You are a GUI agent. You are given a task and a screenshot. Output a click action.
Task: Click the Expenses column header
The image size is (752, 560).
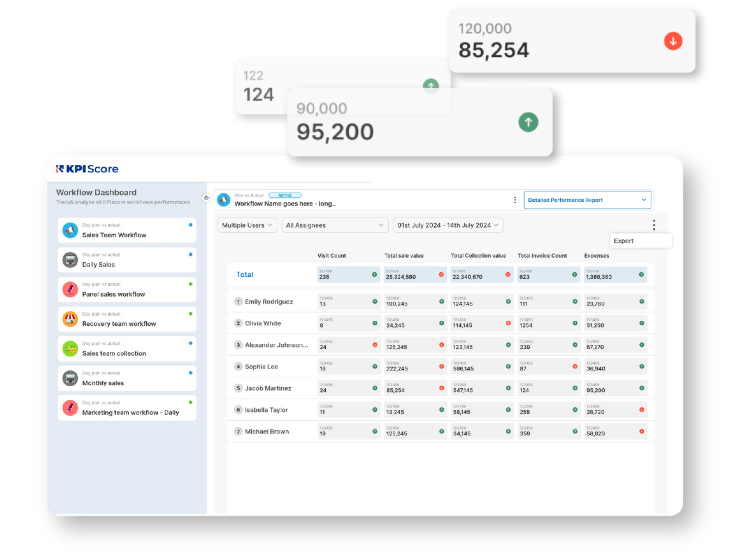[x=596, y=256]
